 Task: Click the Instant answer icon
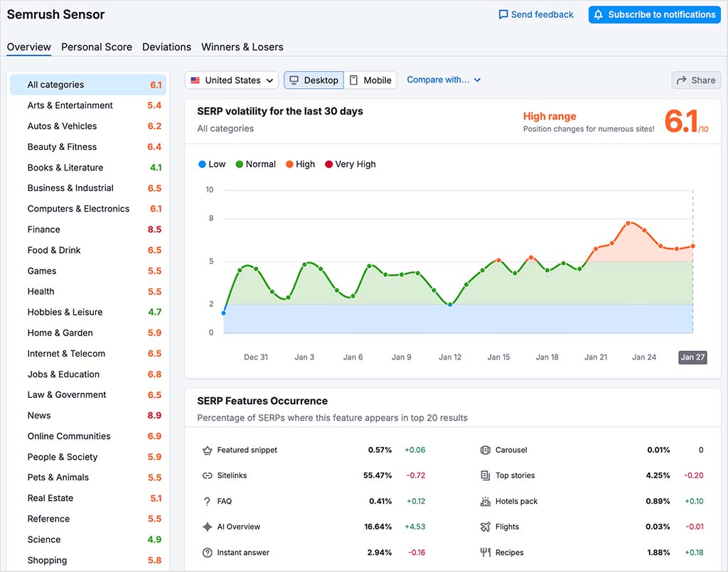click(x=207, y=553)
